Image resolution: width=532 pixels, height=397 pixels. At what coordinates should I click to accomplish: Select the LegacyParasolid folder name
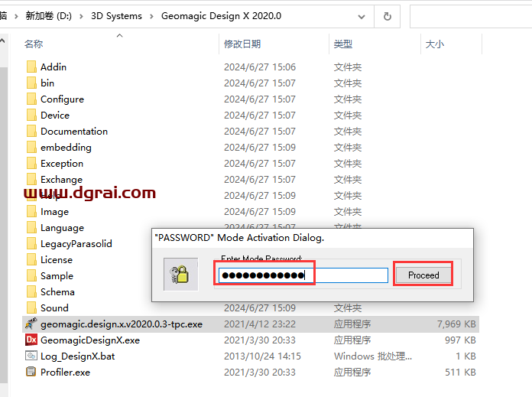(x=76, y=243)
